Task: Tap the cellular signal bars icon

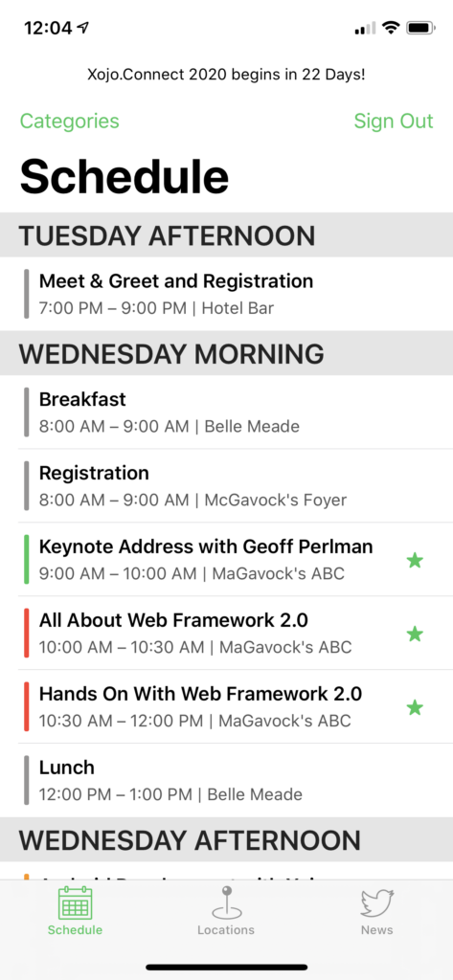Action: (x=366, y=29)
